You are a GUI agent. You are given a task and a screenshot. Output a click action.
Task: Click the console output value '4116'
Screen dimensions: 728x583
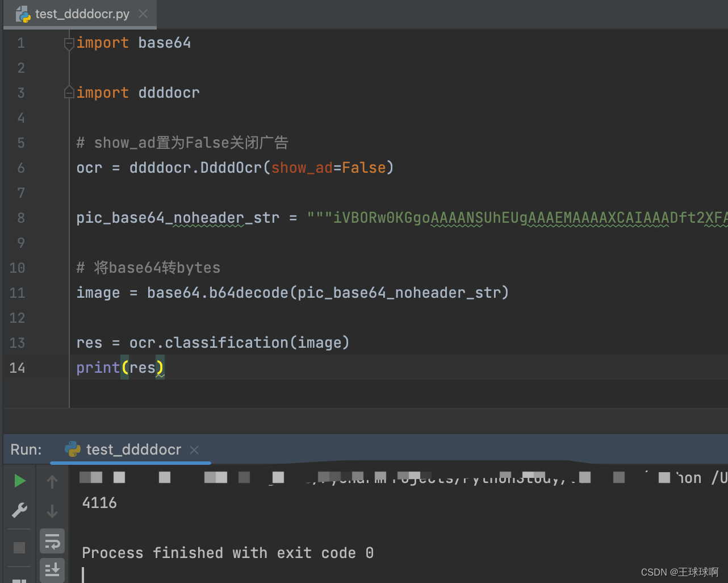[x=99, y=503]
